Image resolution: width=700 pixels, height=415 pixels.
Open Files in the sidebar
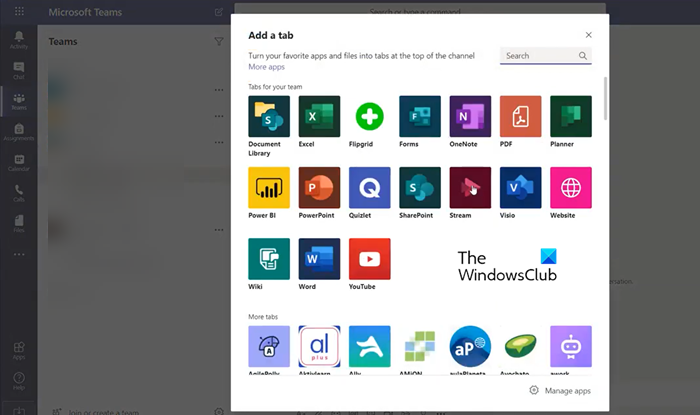pyautogui.click(x=19, y=224)
